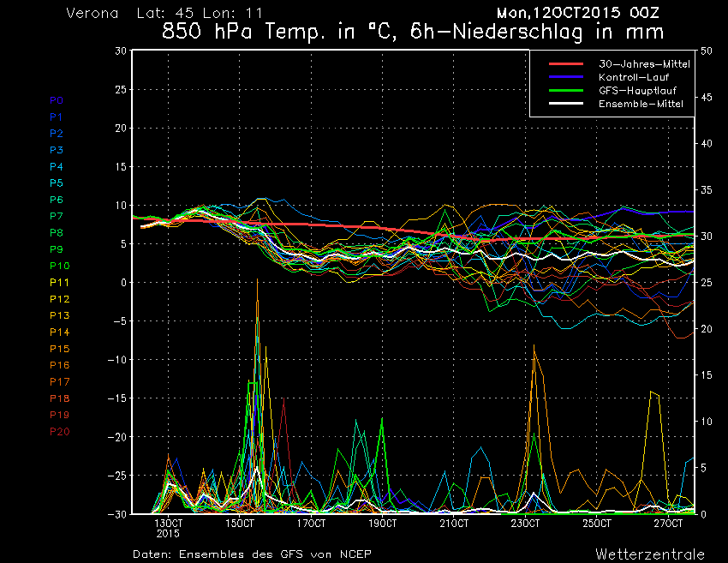Pick ensemble member label P3
The width and height of the screenshot is (728, 563).
(x=57, y=150)
